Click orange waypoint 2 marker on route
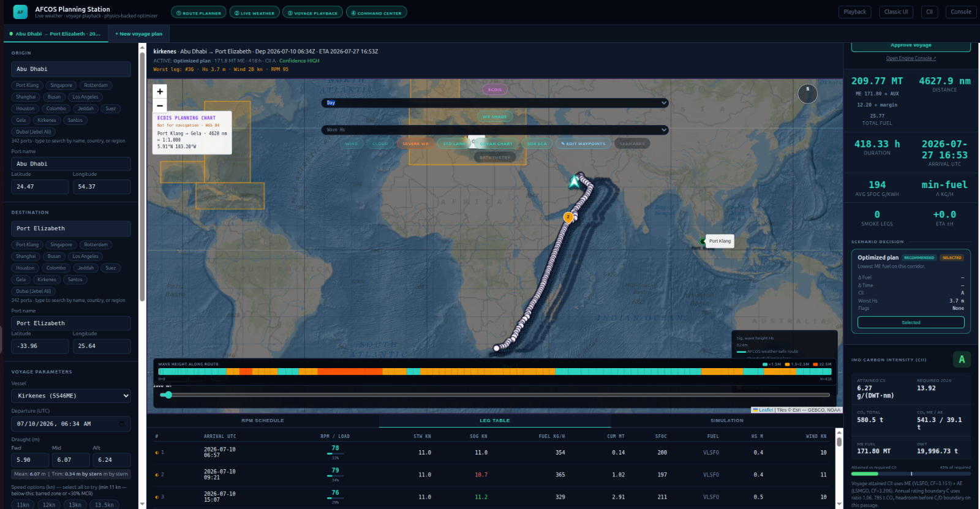The height and width of the screenshot is (509, 980). [x=568, y=217]
